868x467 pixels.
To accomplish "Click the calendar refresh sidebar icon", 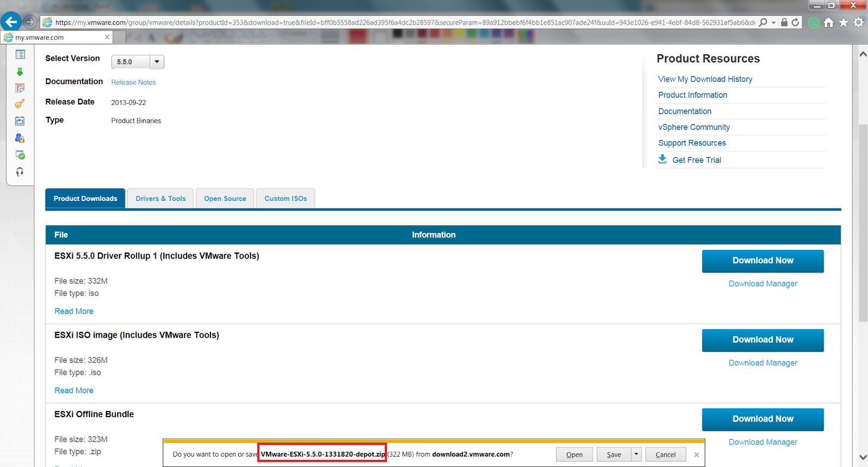I will point(20,121).
